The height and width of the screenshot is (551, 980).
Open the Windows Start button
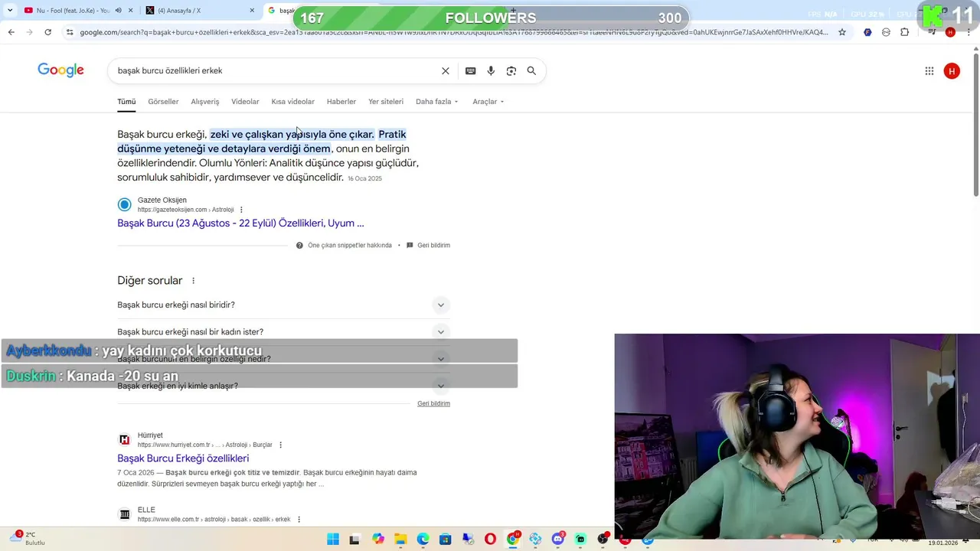click(x=333, y=540)
